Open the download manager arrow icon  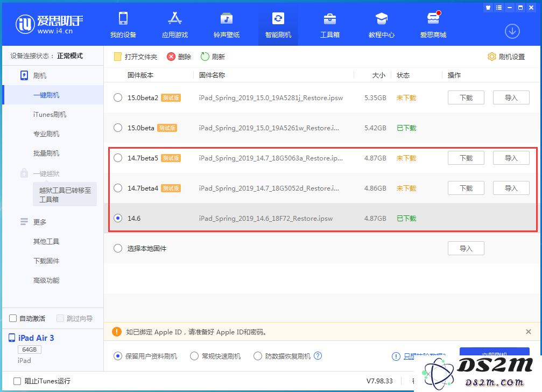pos(512,31)
